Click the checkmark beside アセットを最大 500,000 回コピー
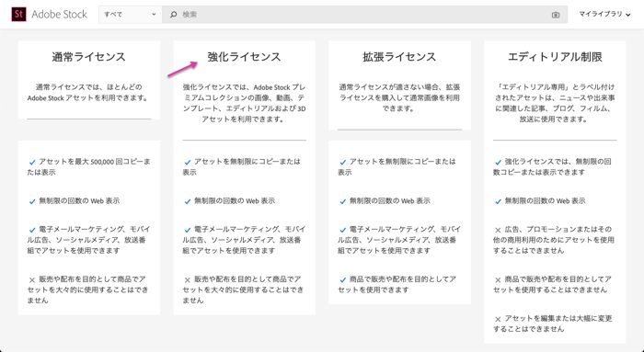 click(x=32, y=162)
